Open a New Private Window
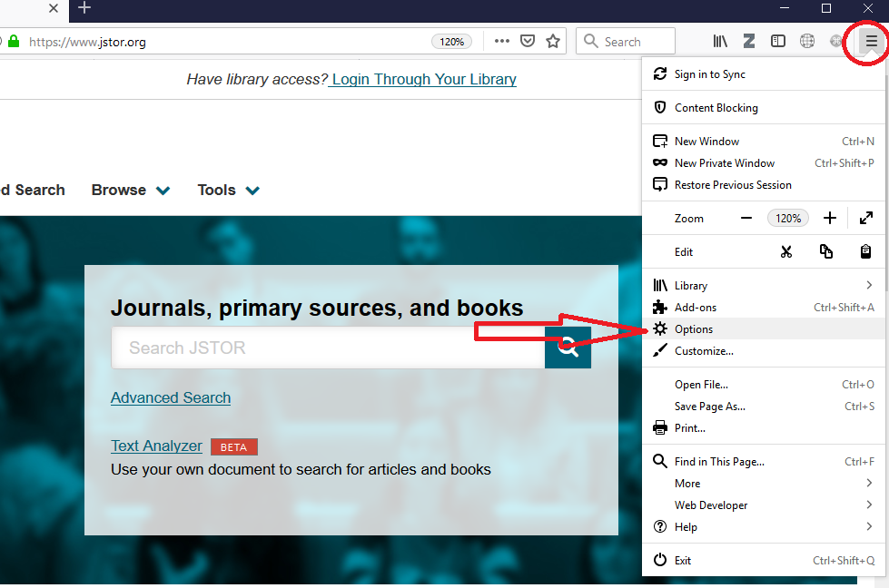Screen dimensions: 889x588 (763, 163)
